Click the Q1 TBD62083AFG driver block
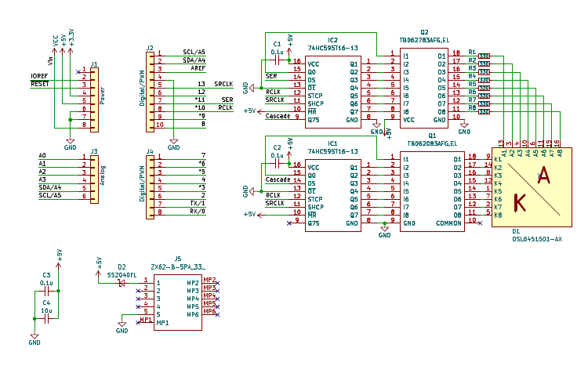This screenshot has height=366, width=588. pos(431,191)
